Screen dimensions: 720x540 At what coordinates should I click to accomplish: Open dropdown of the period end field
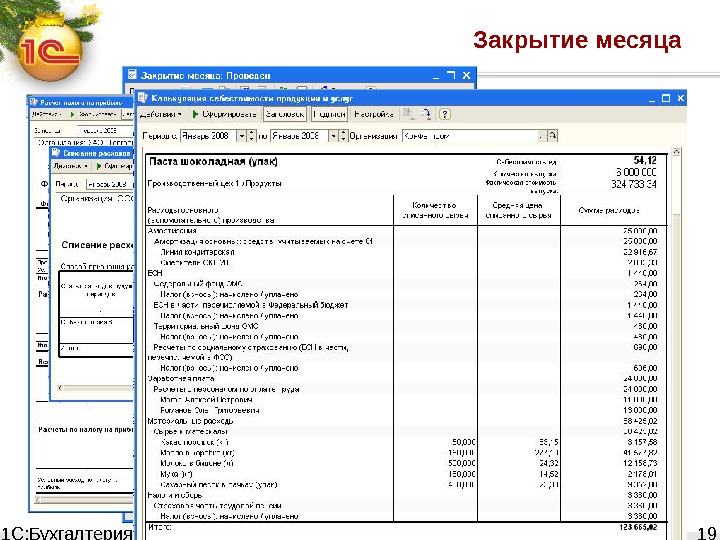coord(333,136)
